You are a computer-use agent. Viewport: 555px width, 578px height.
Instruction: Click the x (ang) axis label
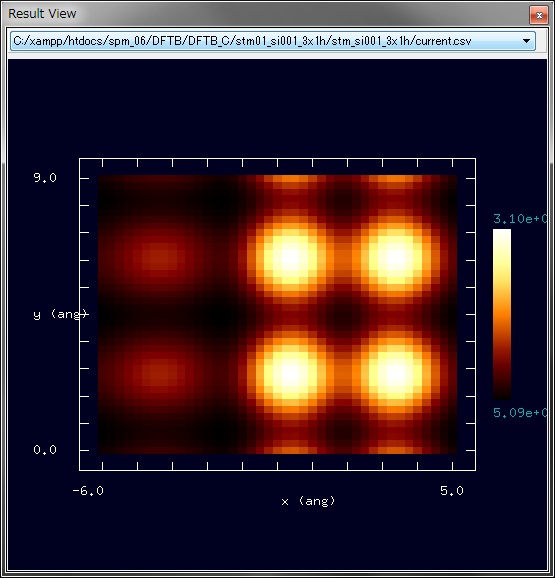pyautogui.click(x=308, y=501)
